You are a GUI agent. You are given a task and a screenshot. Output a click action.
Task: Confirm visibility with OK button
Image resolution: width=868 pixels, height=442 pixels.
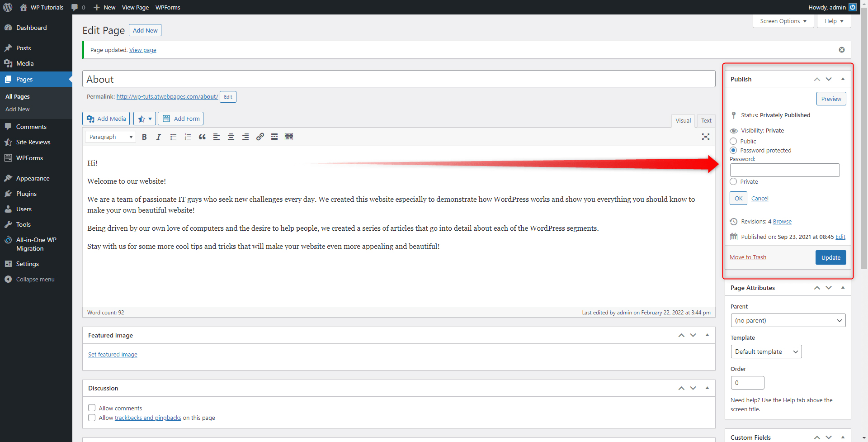(x=738, y=198)
